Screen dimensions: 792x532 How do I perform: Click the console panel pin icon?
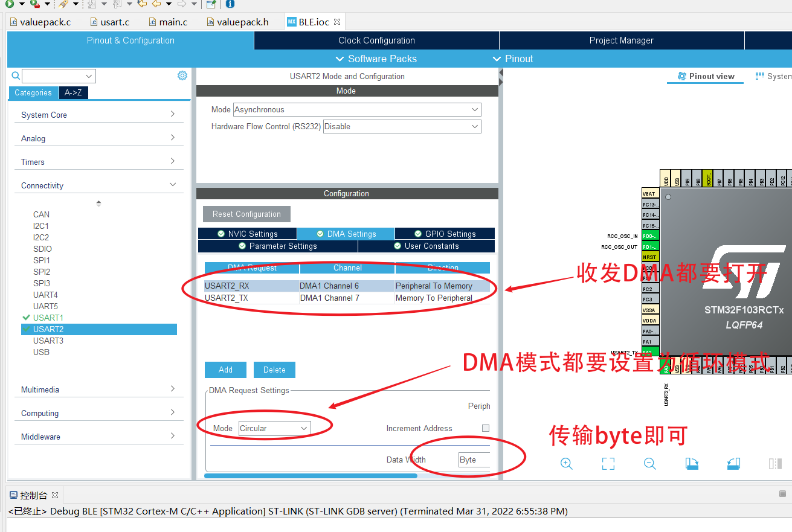click(782, 494)
